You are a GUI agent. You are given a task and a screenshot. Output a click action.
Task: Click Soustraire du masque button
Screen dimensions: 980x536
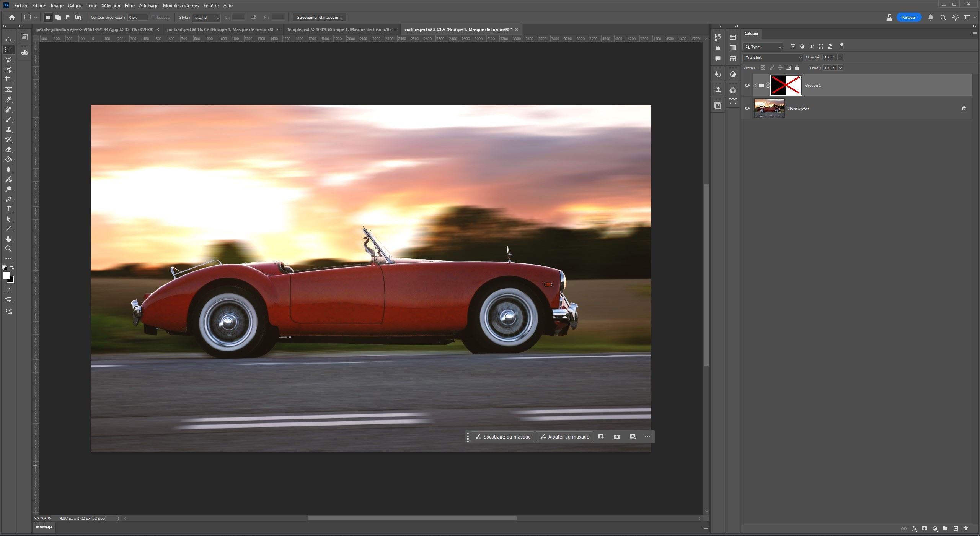[x=503, y=437]
